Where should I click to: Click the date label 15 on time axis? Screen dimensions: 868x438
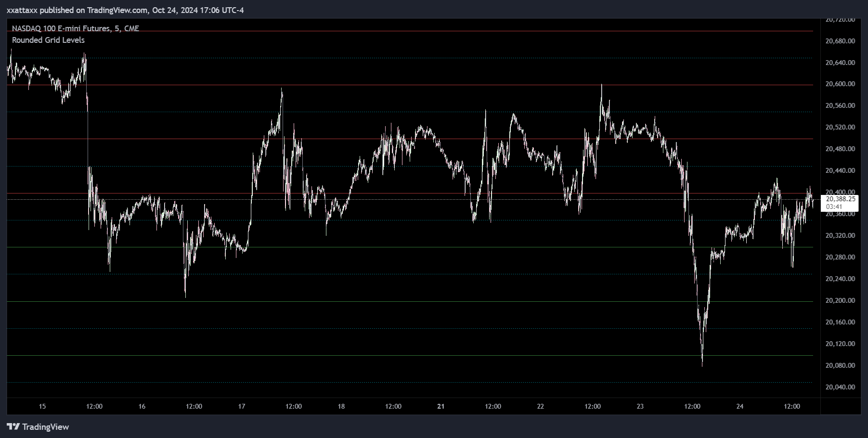42,406
